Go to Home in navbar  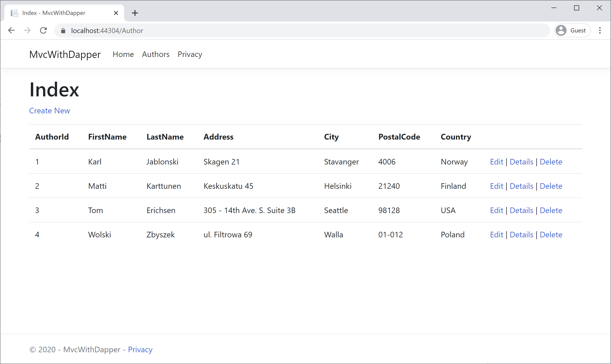point(123,54)
